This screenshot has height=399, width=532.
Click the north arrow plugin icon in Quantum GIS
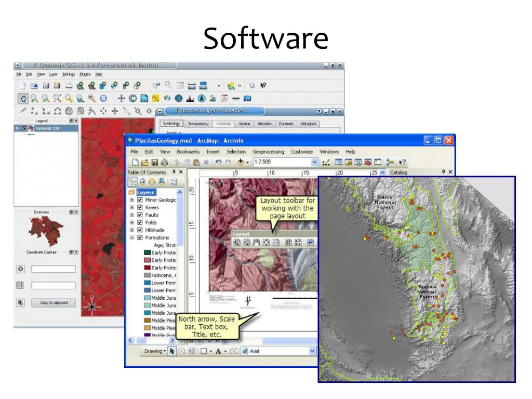(202, 98)
